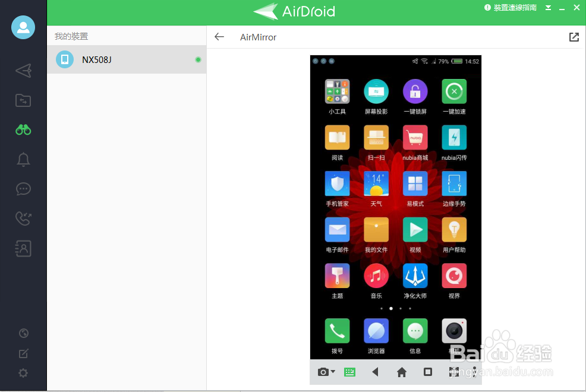Click the NX508J green online status dot
This screenshot has width=586, height=392.
point(198,60)
